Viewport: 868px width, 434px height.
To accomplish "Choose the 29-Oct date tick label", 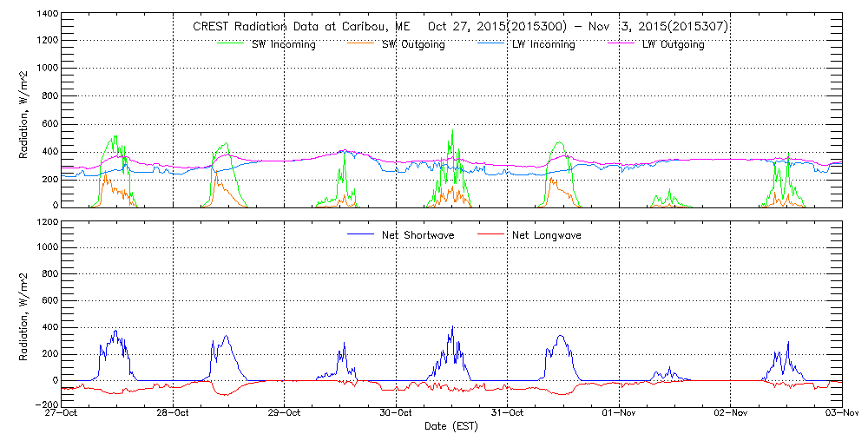I will (x=285, y=413).
